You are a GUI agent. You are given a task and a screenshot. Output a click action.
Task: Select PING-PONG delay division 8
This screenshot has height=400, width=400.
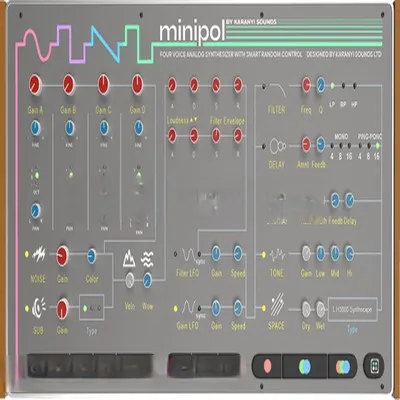(369, 146)
